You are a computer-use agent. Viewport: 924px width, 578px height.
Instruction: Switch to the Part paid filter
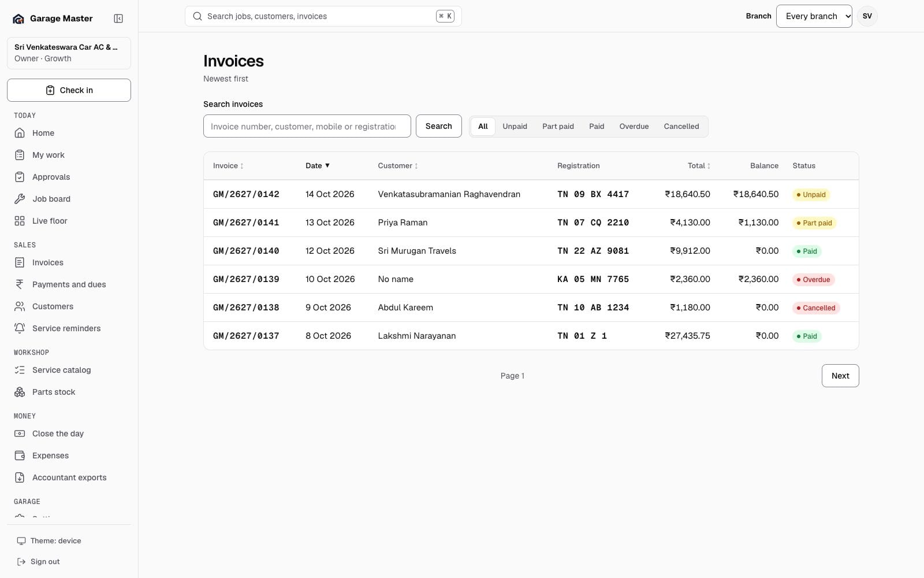coord(558,127)
